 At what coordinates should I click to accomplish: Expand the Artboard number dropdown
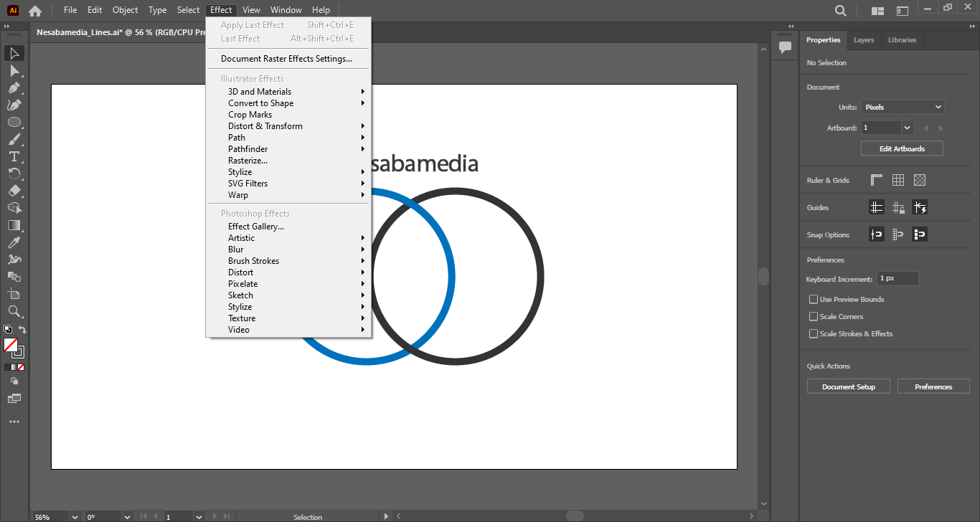click(908, 128)
